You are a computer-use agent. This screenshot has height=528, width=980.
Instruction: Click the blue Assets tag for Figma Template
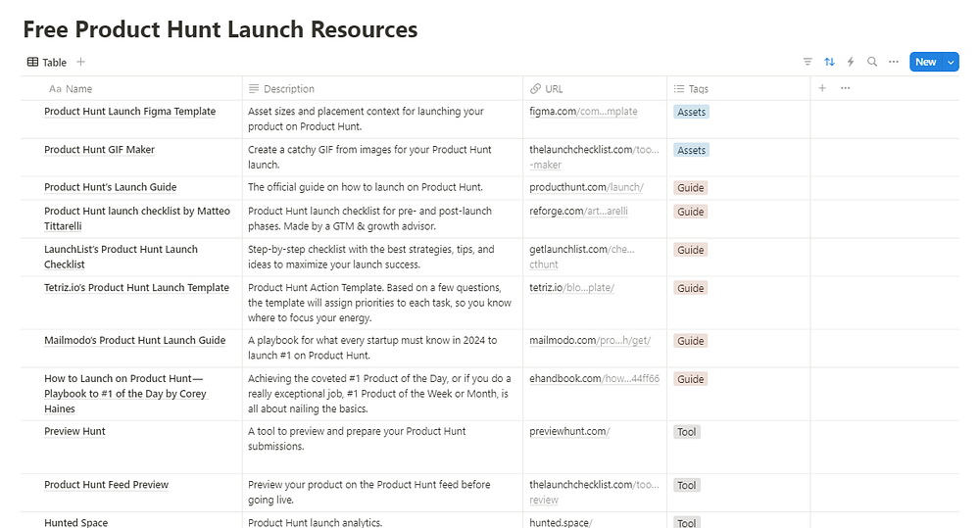pos(692,112)
